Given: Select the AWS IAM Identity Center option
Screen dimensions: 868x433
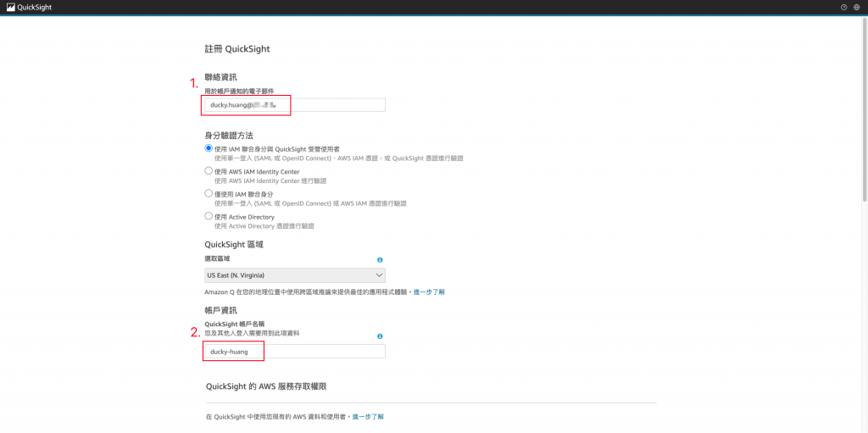Looking at the screenshot, I should (209, 171).
